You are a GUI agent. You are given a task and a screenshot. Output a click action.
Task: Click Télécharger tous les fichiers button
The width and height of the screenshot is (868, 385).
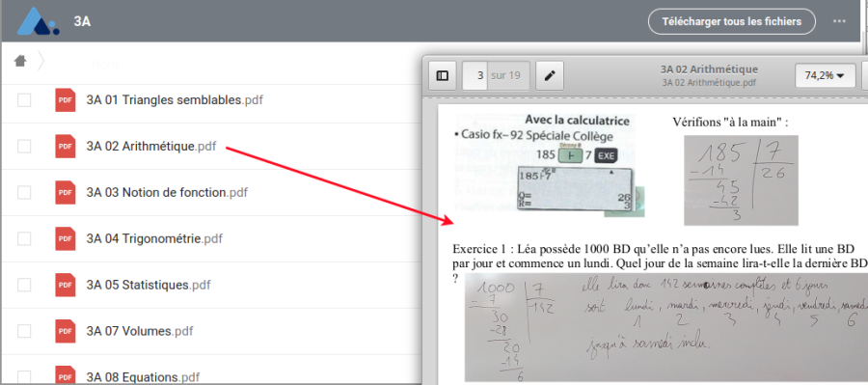[732, 21]
